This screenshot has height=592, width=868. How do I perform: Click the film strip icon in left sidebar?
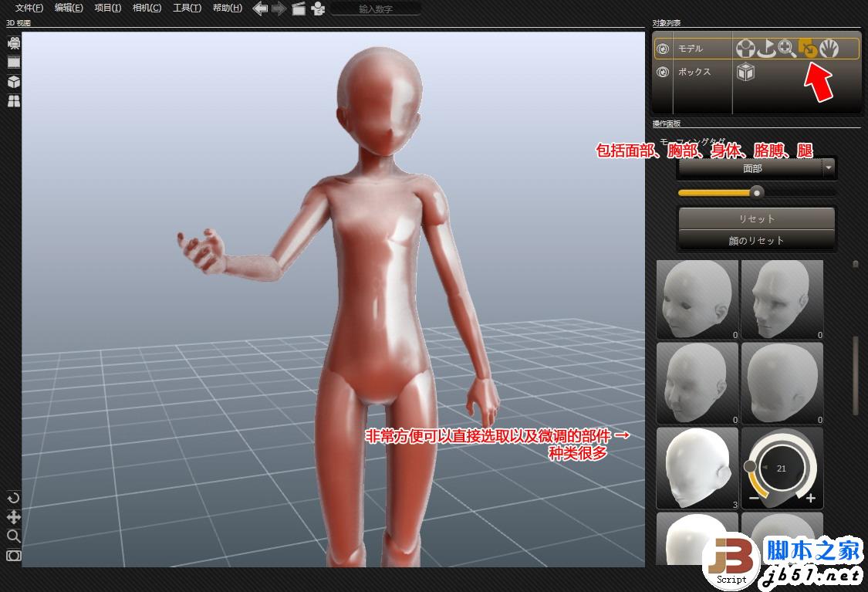[x=13, y=63]
